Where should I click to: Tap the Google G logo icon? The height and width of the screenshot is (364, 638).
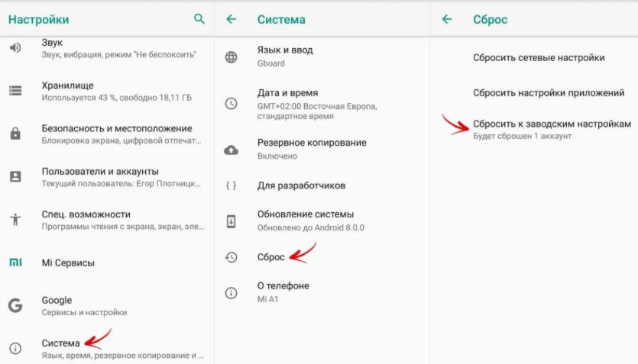click(x=15, y=305)
